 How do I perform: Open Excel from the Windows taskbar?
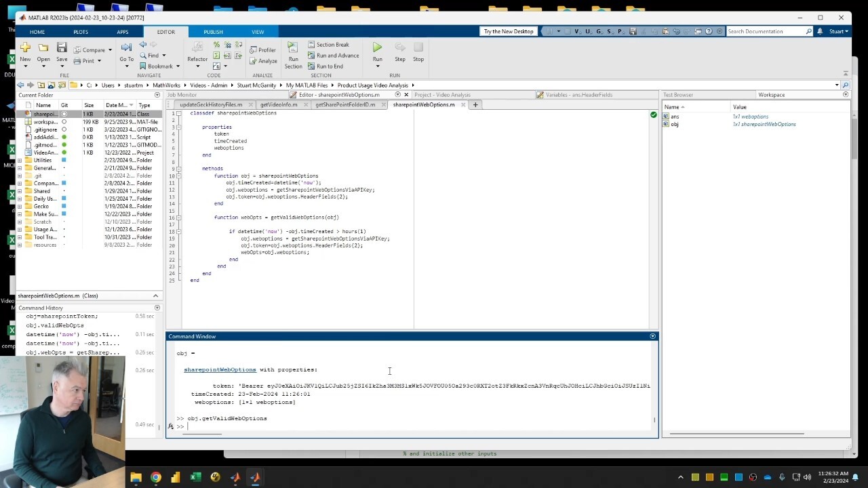pyautogui.click(x=195, y=477)
